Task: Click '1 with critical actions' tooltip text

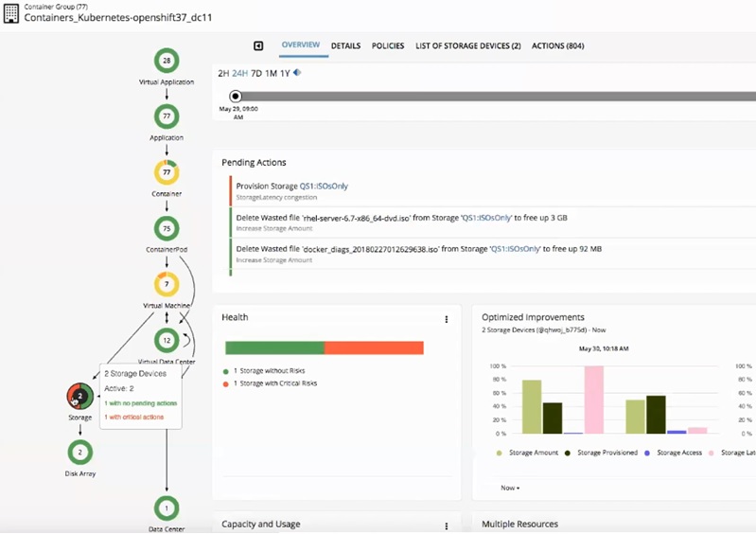Action: tap(134, 418)
